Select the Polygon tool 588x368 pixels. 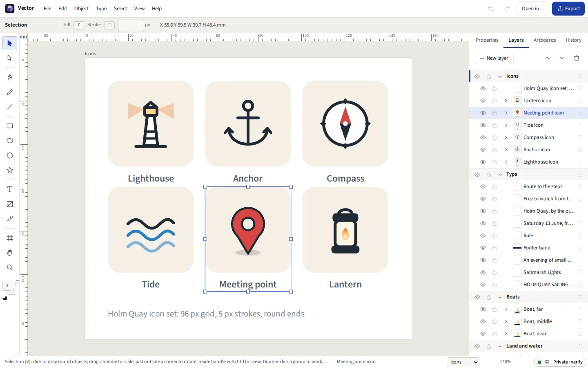click(10, 155)
